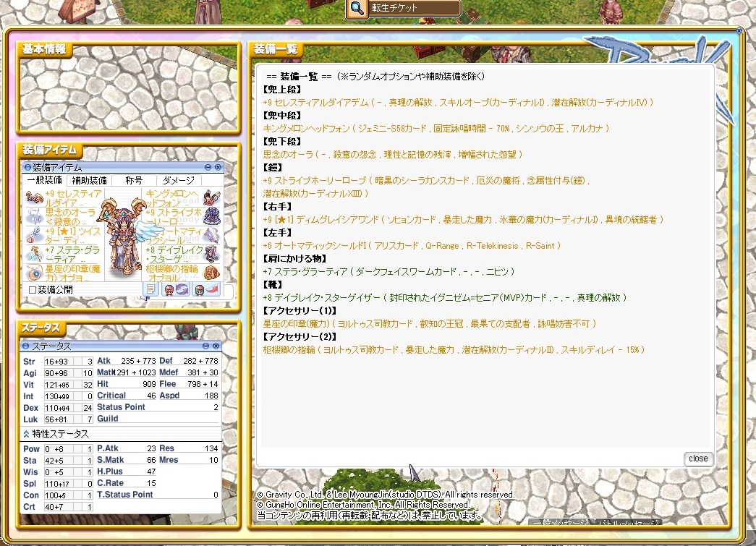Open the equipment list note icon

pos(151,289)
